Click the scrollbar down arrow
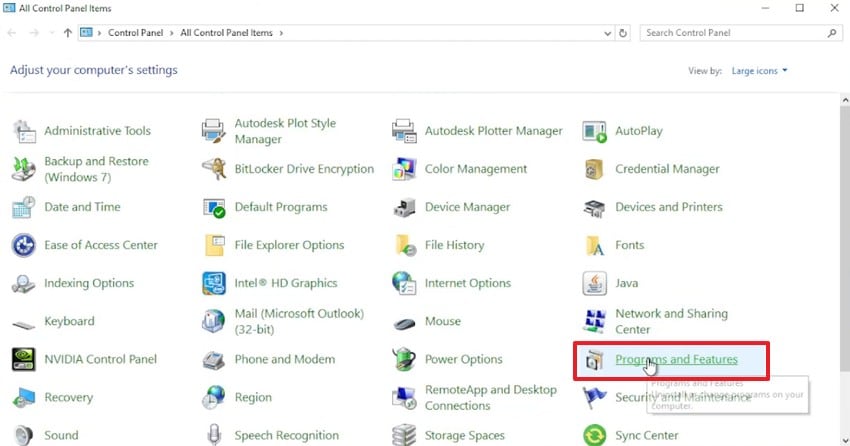The height and width of the screenshot is (446, 850). [x=845, y=441]
